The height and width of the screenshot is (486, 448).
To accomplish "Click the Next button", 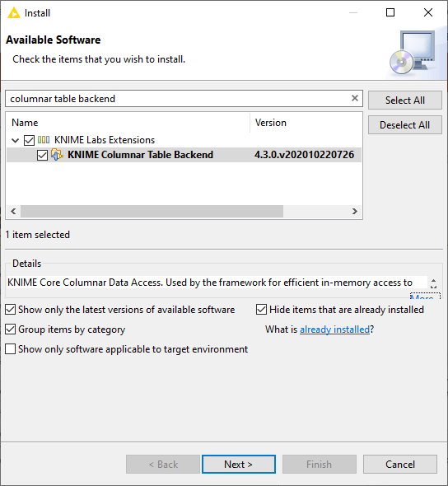I will [x=239, y=465].
